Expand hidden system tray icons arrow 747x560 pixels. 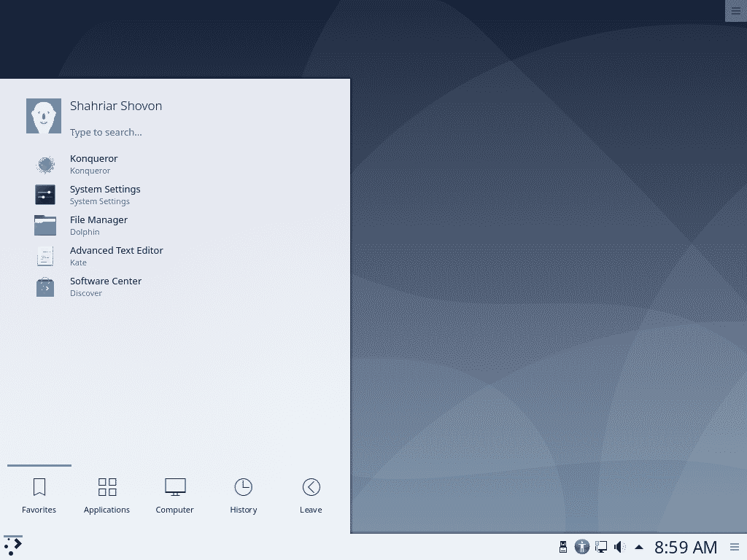point(639,547)
